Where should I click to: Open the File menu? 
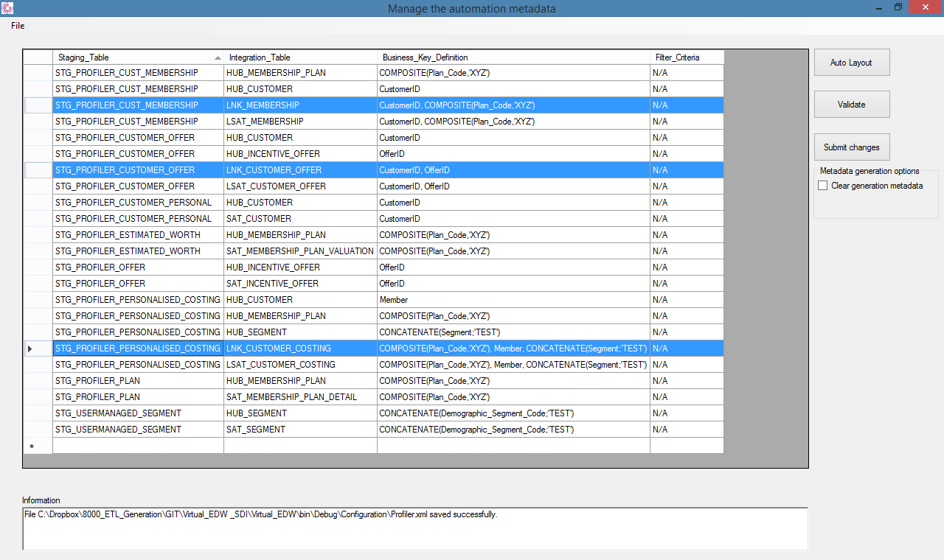(x=18, y=26)
